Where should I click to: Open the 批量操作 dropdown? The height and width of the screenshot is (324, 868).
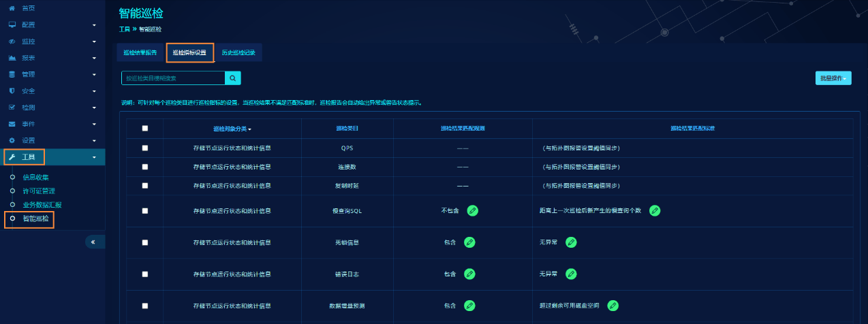[833, 78]
